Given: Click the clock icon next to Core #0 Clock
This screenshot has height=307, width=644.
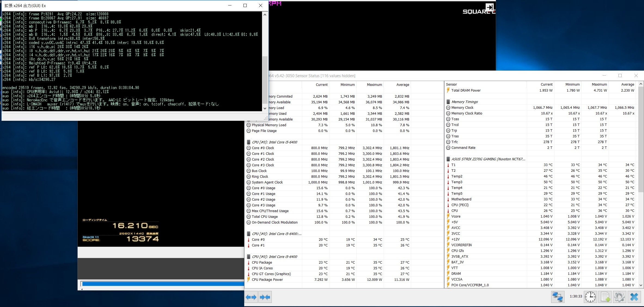Looking at the screenshot, I should (x=248, y=148).
